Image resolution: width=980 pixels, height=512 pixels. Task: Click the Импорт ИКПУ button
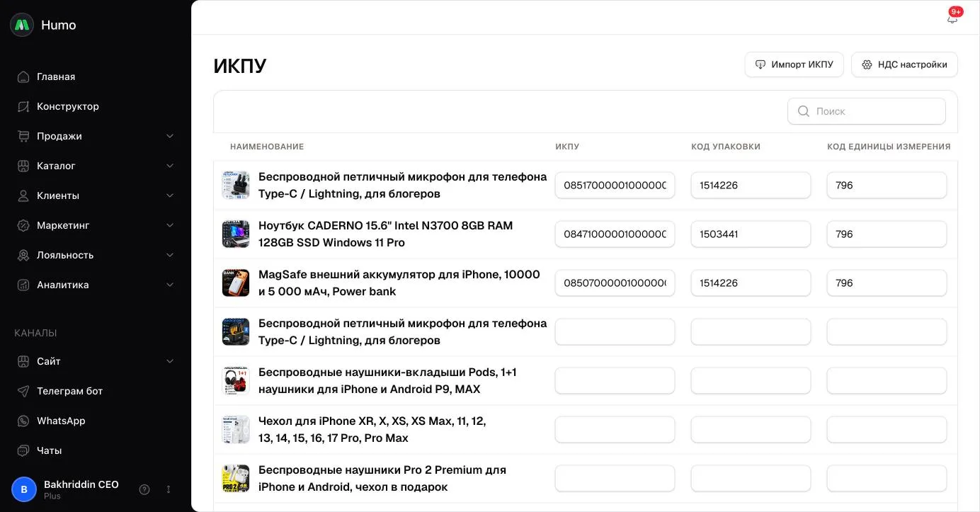[x=794, y=64]
